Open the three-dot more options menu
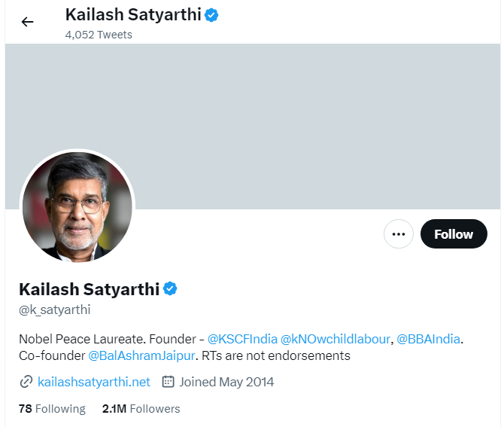This screenshot has height=427, width=504. 399,234
